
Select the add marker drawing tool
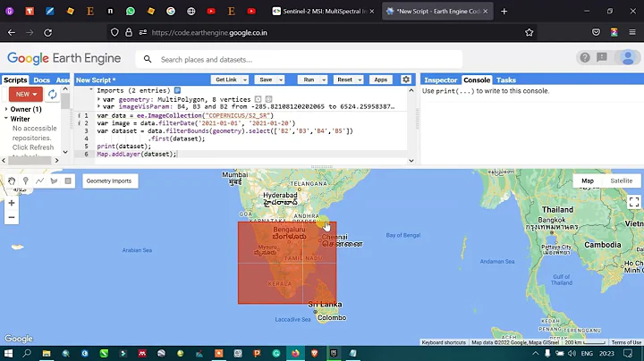[x=25, y=180]
